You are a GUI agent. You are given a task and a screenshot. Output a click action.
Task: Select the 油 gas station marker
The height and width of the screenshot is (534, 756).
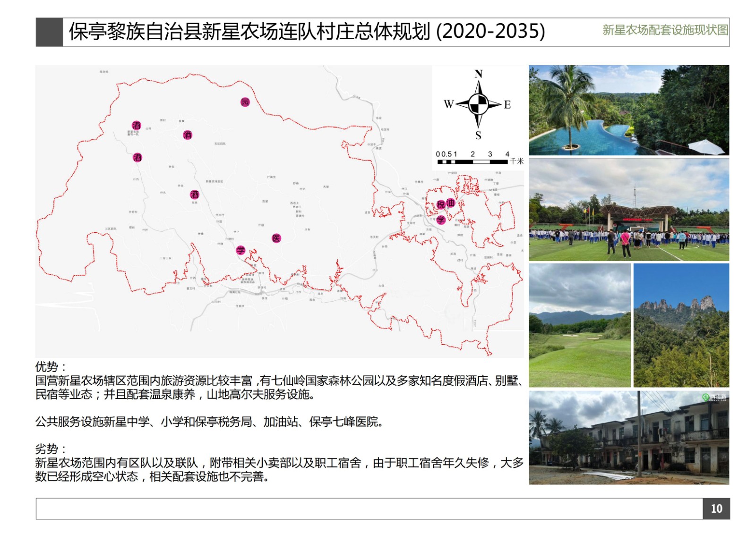point(450,203)
